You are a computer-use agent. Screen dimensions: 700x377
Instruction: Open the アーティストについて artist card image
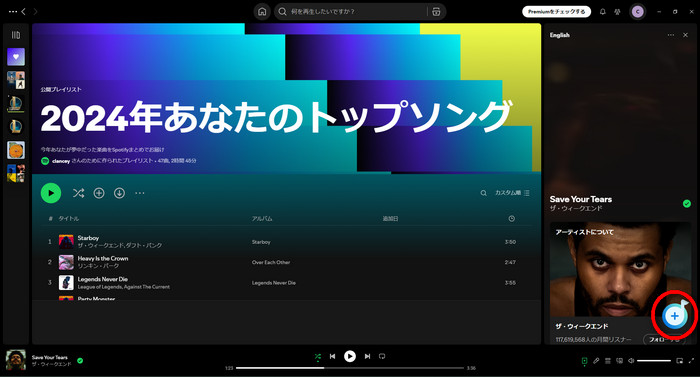point(620,269)
